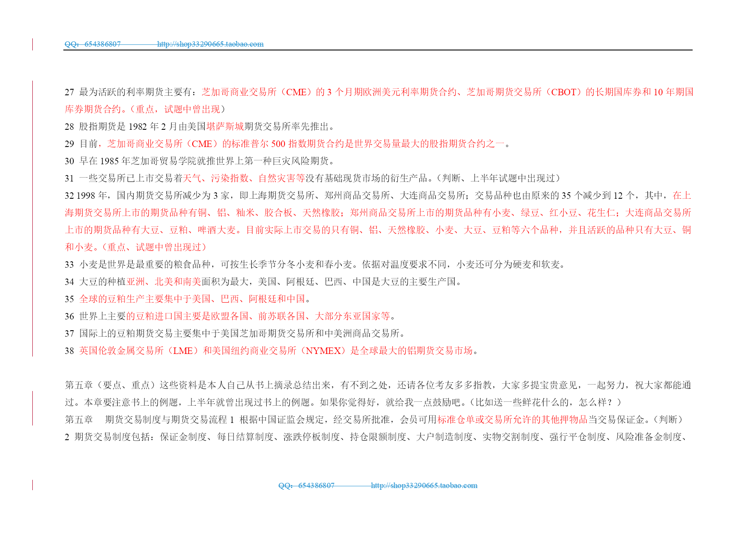
Task: Click the QQ: 654386807 text in the footer
Action: [306, 485]
